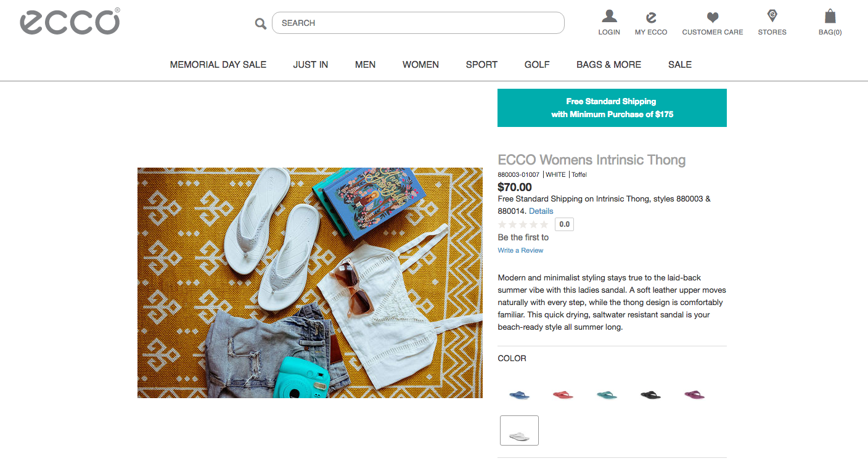
Task: Choose the teal thong color option
Action: click(x=607, y=395)
